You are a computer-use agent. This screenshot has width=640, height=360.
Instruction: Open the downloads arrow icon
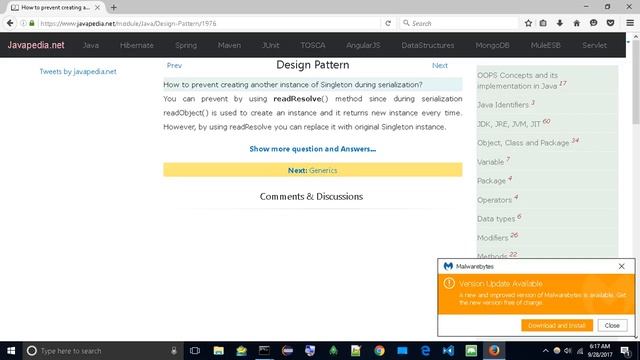560,23
